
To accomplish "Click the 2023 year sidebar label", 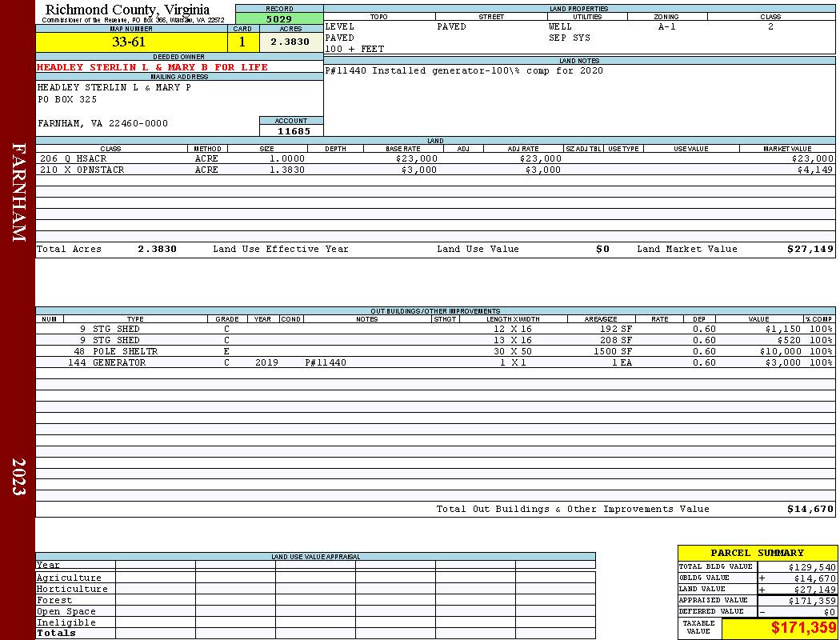I will click(x=18, y=476).
